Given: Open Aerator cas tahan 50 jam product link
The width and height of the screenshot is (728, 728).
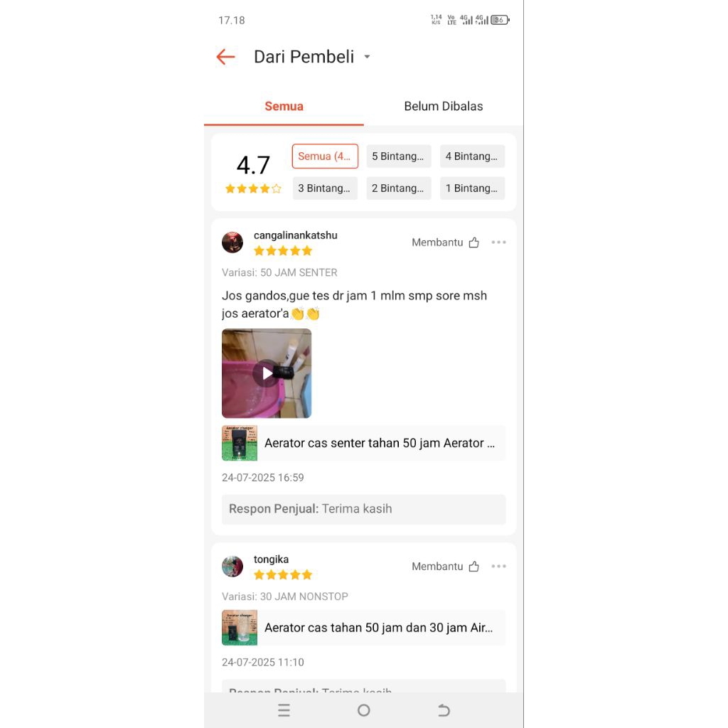Looking at the screenshot, I should (x=363, y=628).
